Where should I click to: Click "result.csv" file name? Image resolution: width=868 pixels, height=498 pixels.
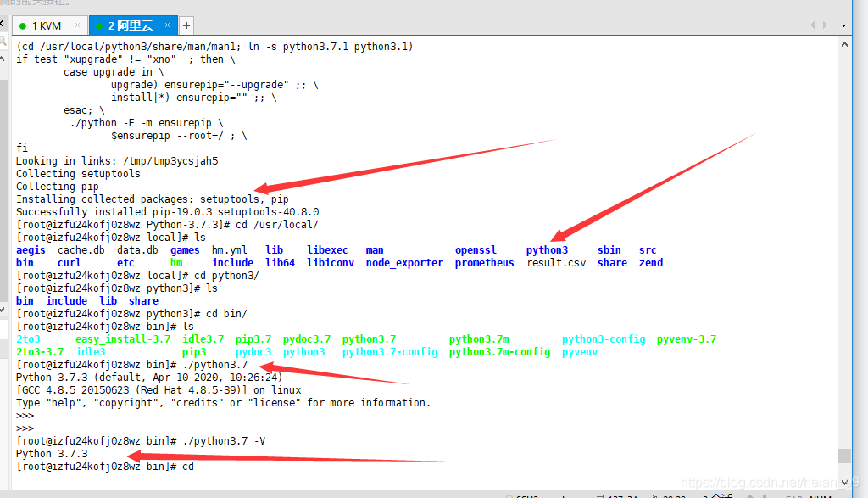tap(556, 263)
